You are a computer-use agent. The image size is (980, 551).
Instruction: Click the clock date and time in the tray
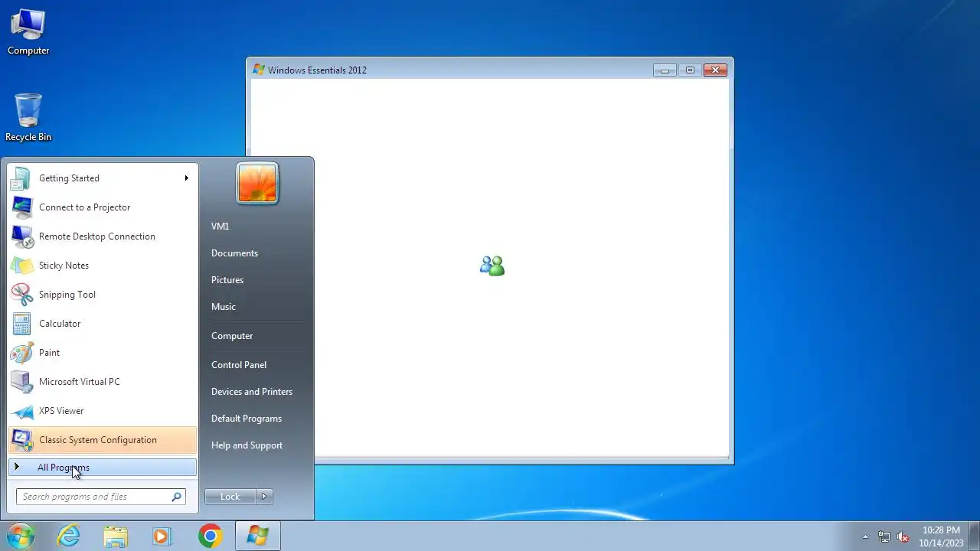tap(941, 536)
